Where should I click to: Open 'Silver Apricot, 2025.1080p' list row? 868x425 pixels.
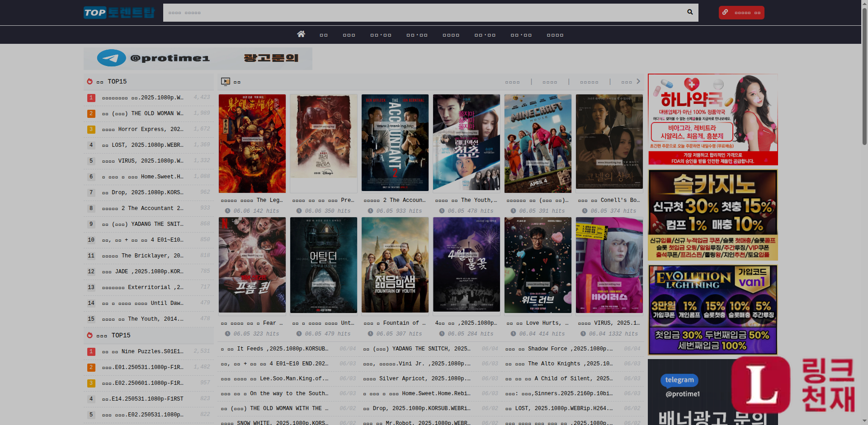tap(417, 378)
